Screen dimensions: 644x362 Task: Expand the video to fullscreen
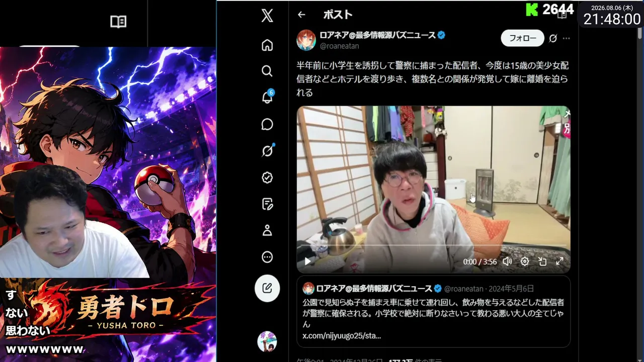point(559,261)
